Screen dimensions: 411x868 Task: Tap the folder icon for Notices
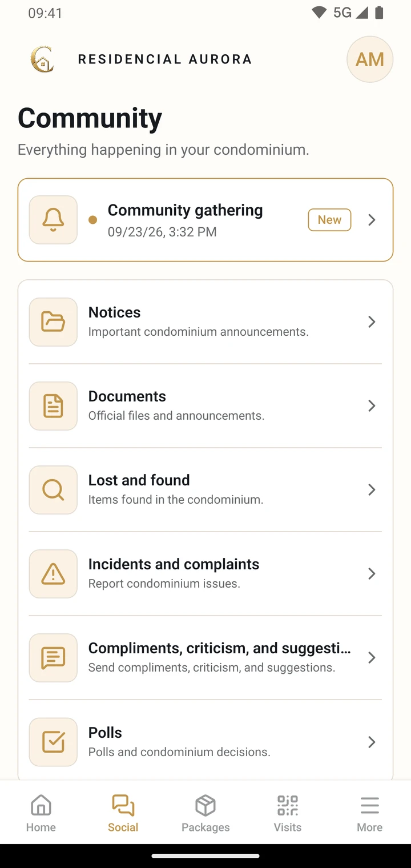53,322
